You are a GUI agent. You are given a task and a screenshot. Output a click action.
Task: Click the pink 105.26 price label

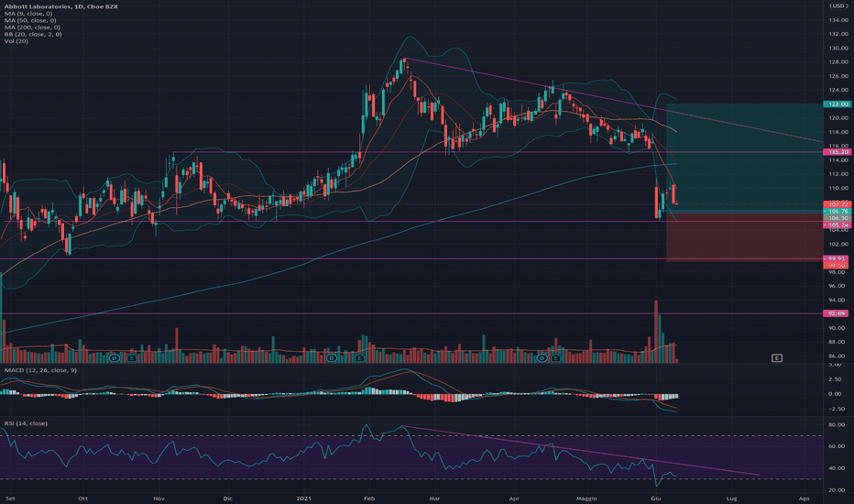click(x=838, y=225)
